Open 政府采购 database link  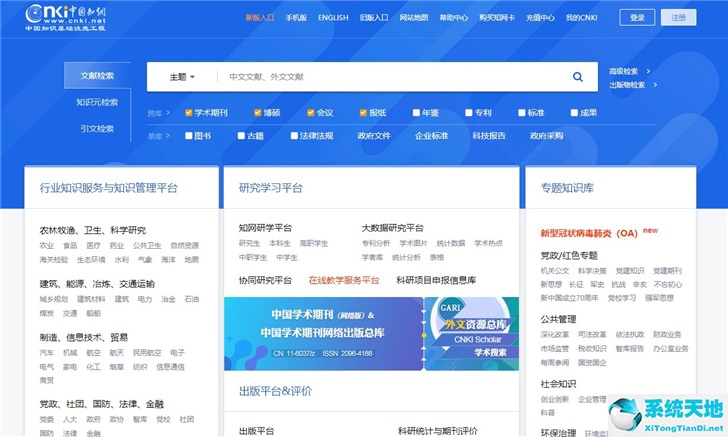pos(546,136)
